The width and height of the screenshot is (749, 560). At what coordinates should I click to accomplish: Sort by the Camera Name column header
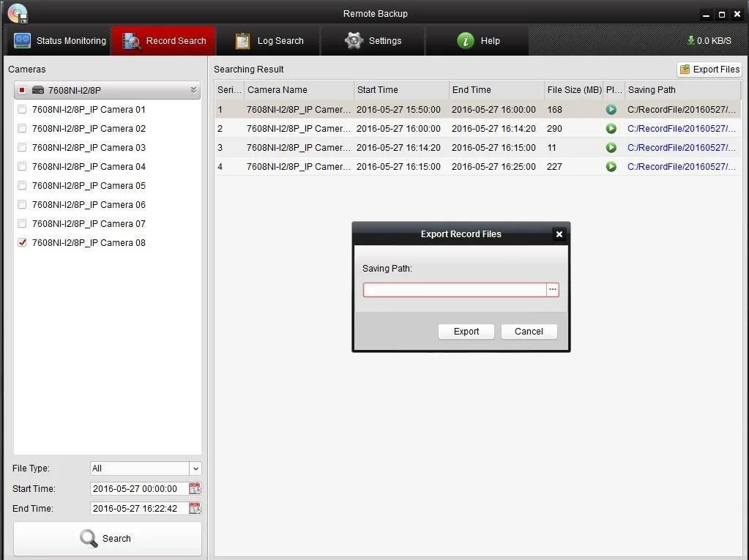[299, 90]
